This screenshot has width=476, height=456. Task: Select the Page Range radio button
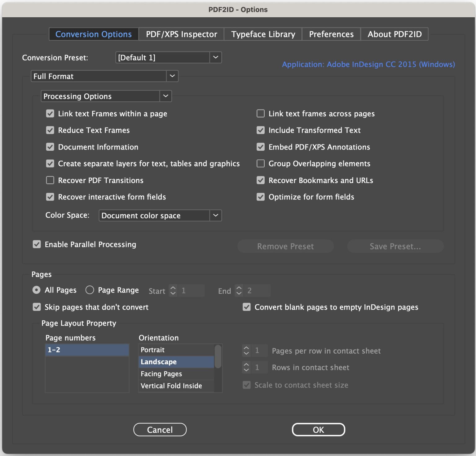point(90,290)
